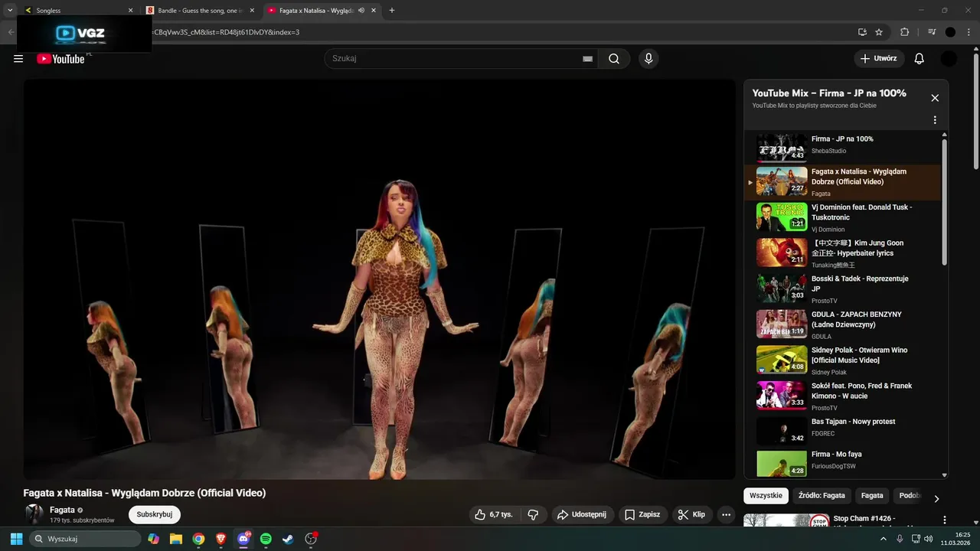Launch Spotify from the taskbar
This screenshot has height=551, width=980.
click(266, 539)
